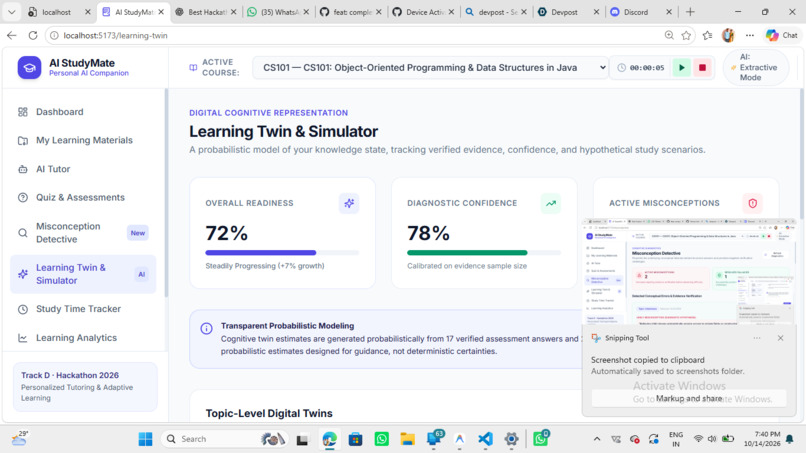Open My Learning Materials page

pyautogui.click(x=84, y=140)
